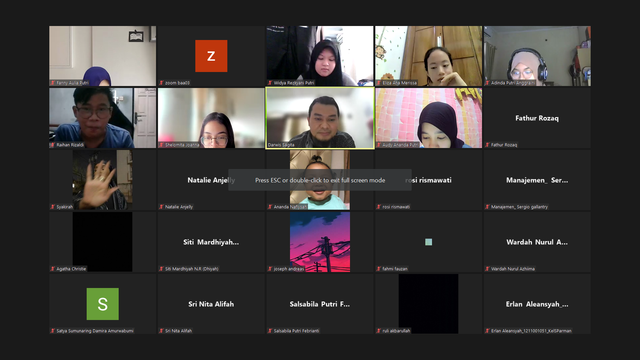This screenshot has width=640, height=360.
Task: Click the large 'Salsabila Putri F...' name
Action: coord(320,304)
